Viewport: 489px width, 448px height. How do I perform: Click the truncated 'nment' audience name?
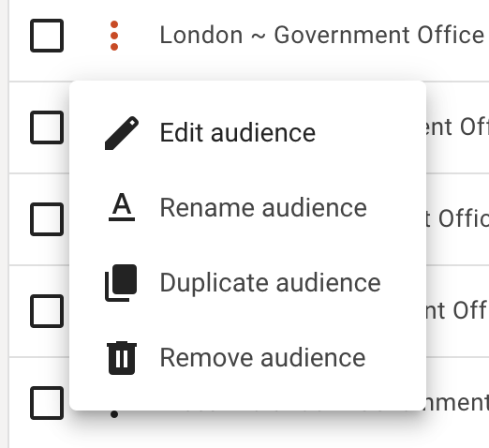coord(457,402)
